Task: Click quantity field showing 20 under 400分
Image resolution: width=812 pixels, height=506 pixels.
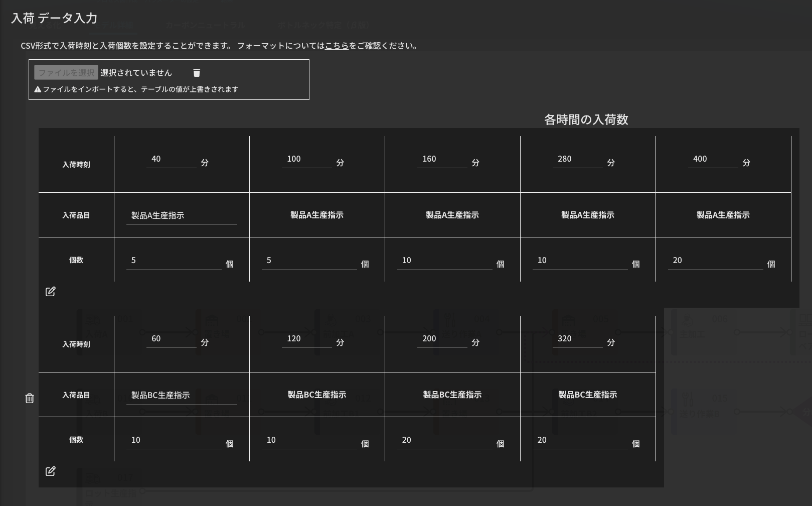Action: pyautogui.click(x=715, y=261)
